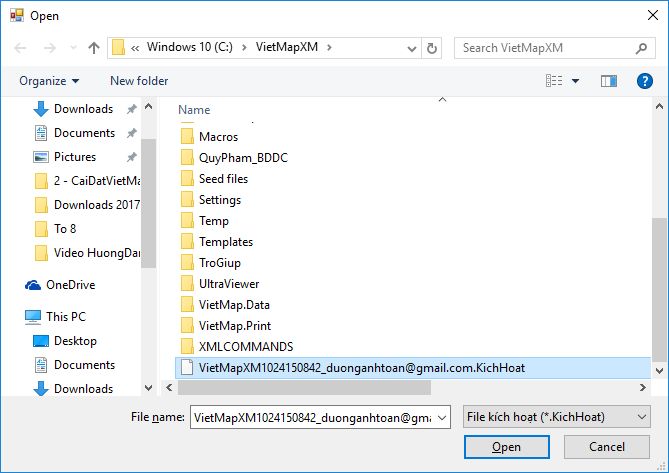Click the Search VietMapXM input field
Screen dimensions: 669x473
click(x=543, y=47)
